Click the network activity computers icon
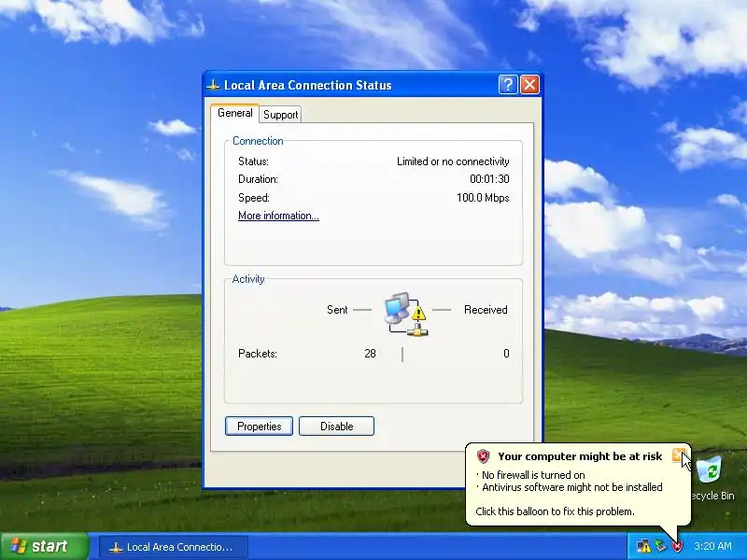This screenshot has width=747, height=560. click(406, 315)
